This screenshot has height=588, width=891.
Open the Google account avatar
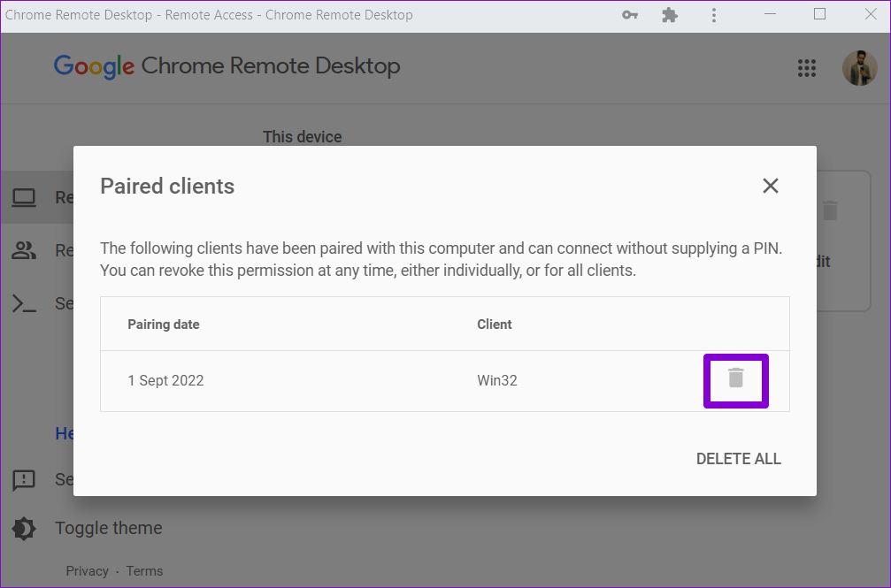click(x=860, y=68)
